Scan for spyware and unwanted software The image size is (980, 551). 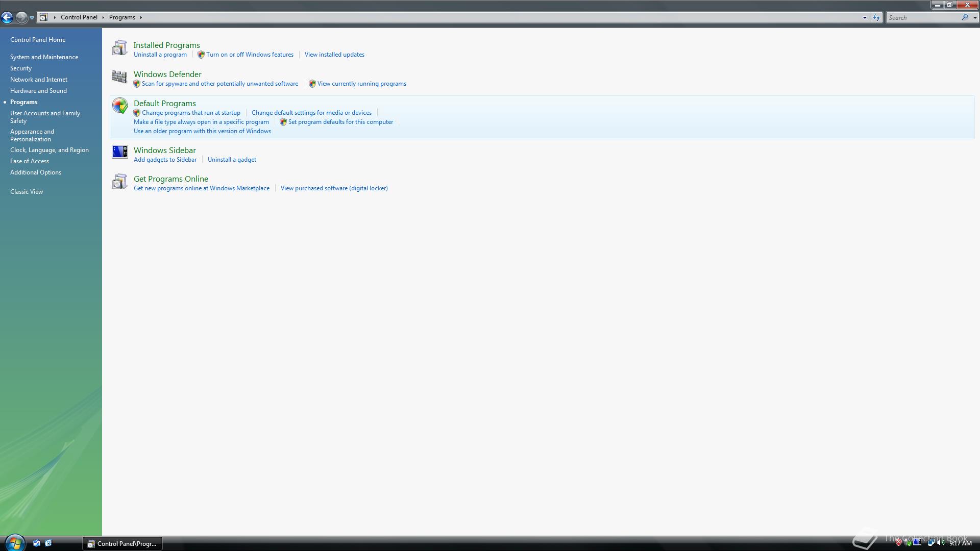pos(220,84)
